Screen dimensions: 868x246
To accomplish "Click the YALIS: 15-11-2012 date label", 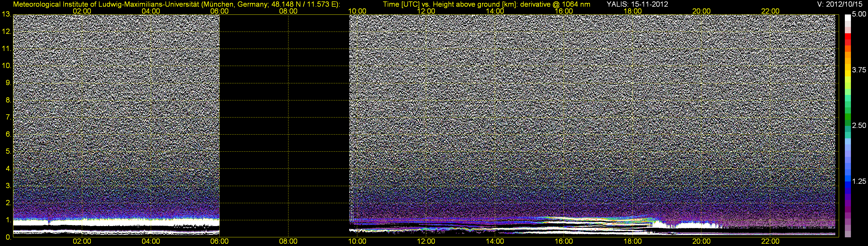I will pos(637,4).
